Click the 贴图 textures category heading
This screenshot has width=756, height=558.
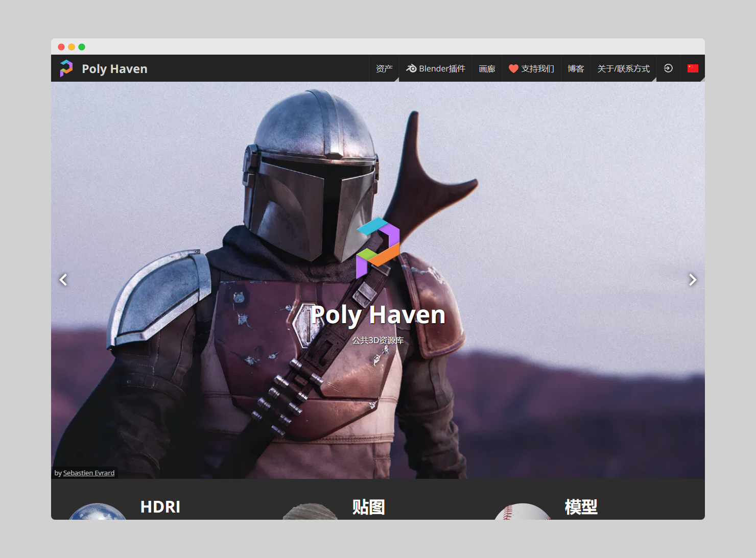point(368,507)
